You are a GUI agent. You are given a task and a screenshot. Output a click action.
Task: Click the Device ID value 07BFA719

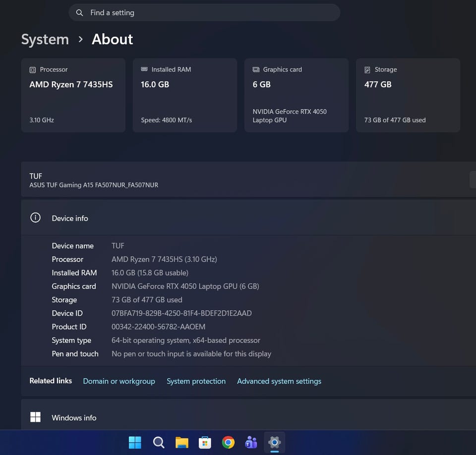click(181, 313)
